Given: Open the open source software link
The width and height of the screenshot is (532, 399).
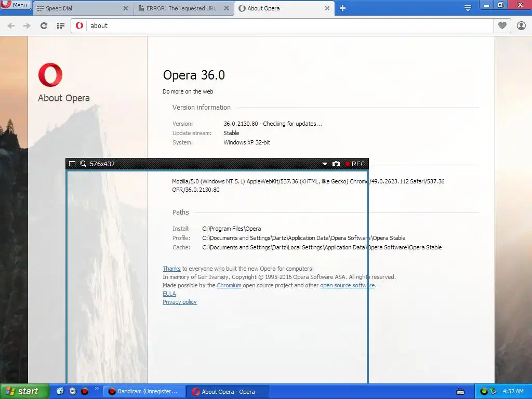Looking at the screenshot, I should point(348,285).
